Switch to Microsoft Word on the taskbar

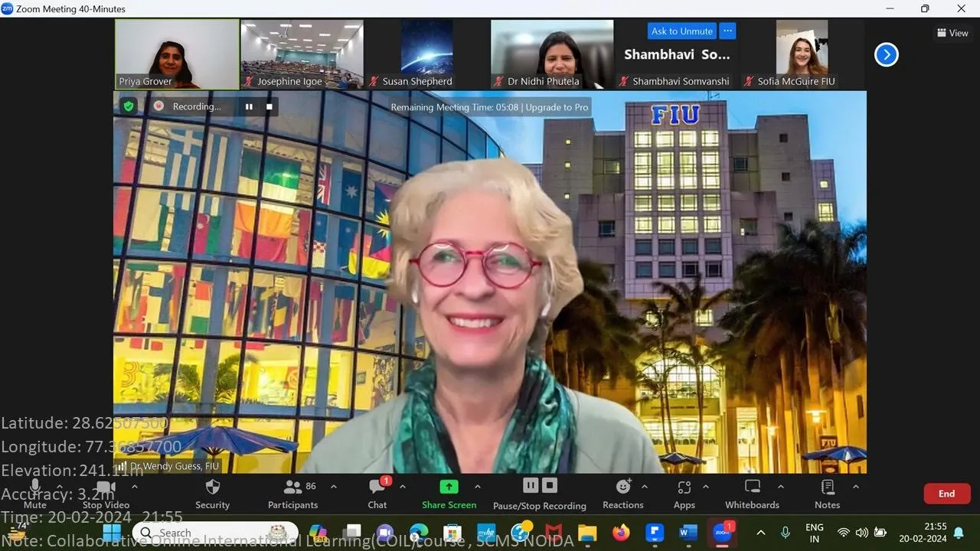point(688,532)
